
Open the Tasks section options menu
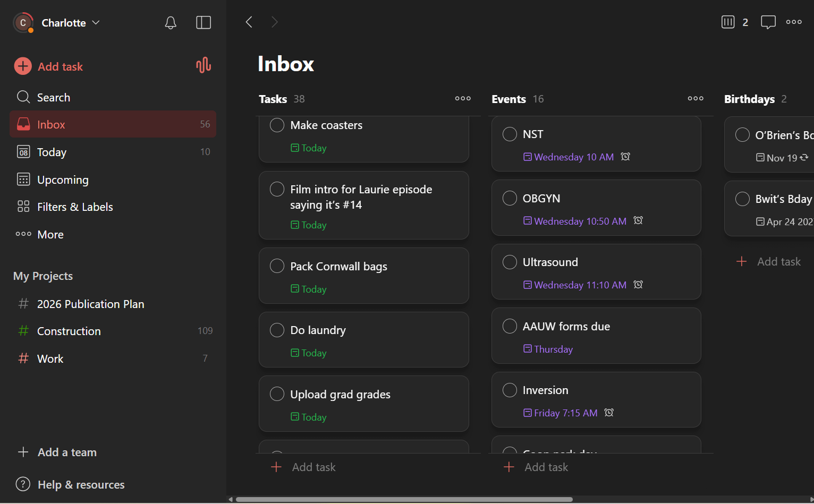pyautogui.click(x=463, y=98)
